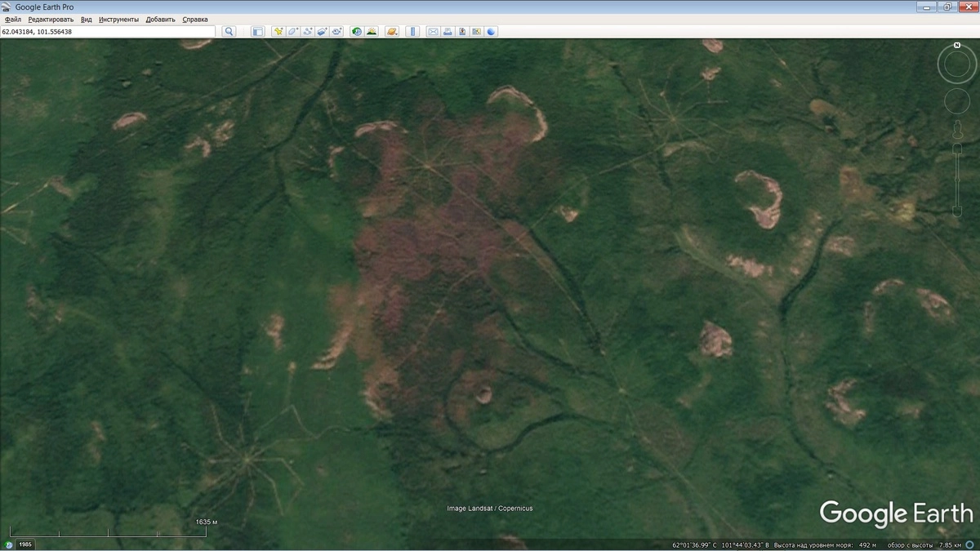Open the Файл menu
Screen dimensions: 980x551
click(x=12, y=19)
